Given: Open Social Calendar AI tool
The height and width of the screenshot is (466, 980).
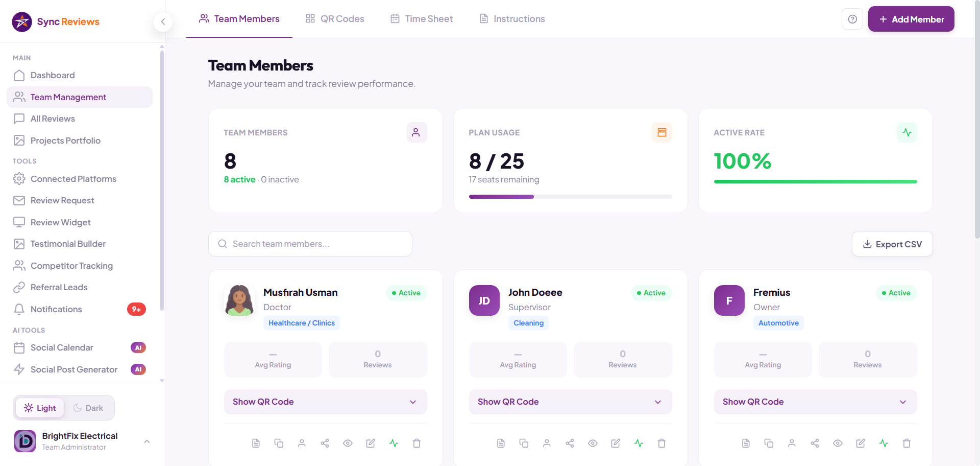Looking at the screenshot, I should click(x=80, y=347).
